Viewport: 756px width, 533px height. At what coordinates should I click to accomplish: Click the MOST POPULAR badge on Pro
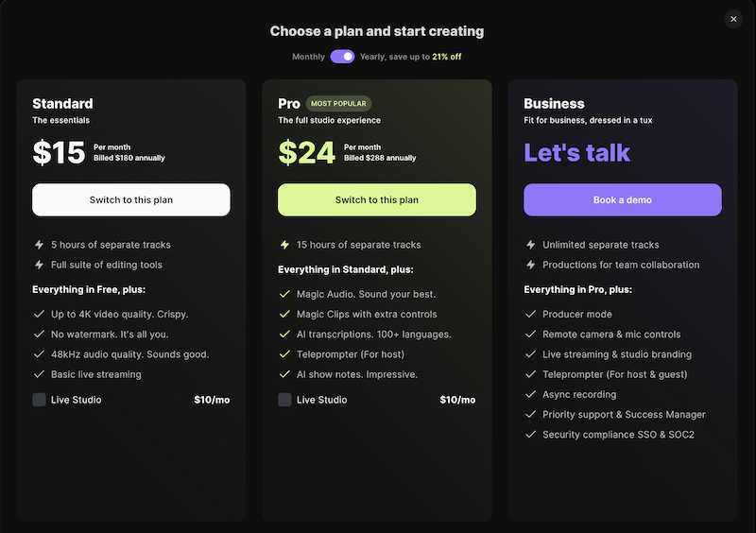(338, 104)
